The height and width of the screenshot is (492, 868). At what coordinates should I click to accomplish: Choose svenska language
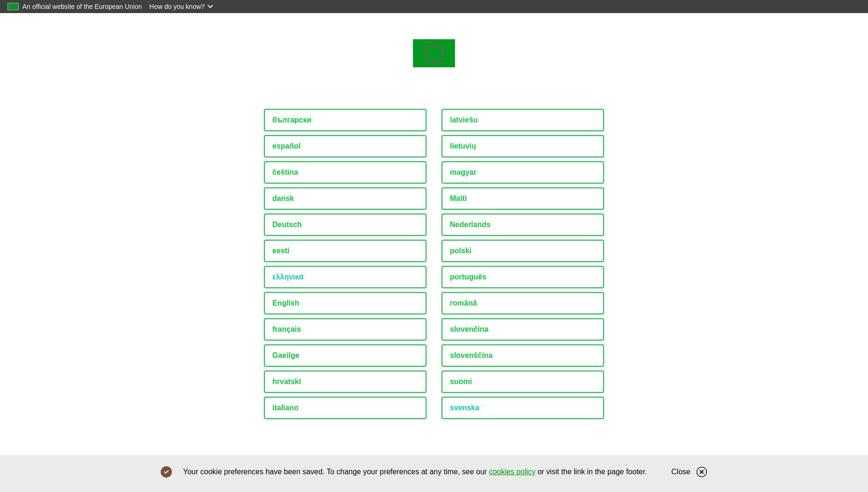tap(523, 408)
